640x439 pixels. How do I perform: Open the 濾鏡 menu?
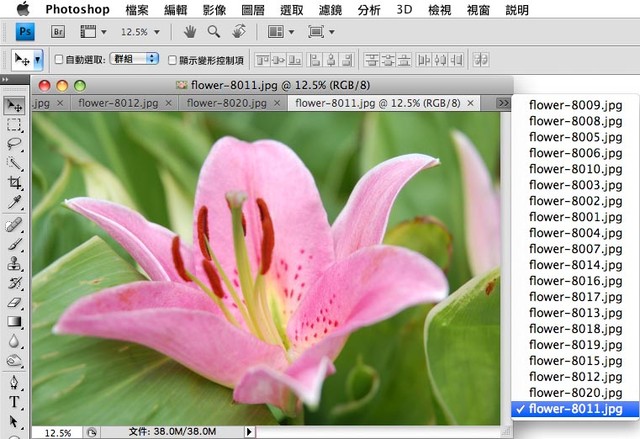(331, 9)
